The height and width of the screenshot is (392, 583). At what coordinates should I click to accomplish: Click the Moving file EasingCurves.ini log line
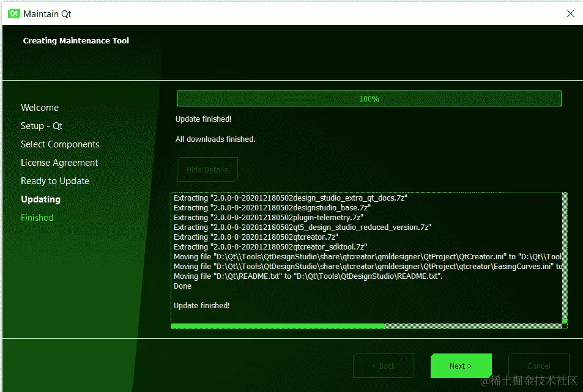[368, 267]
